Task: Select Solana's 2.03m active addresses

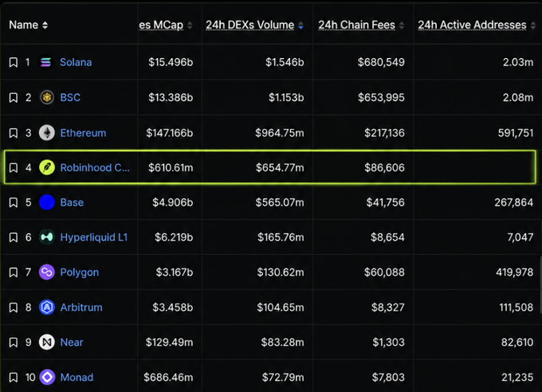Action: 518,62
